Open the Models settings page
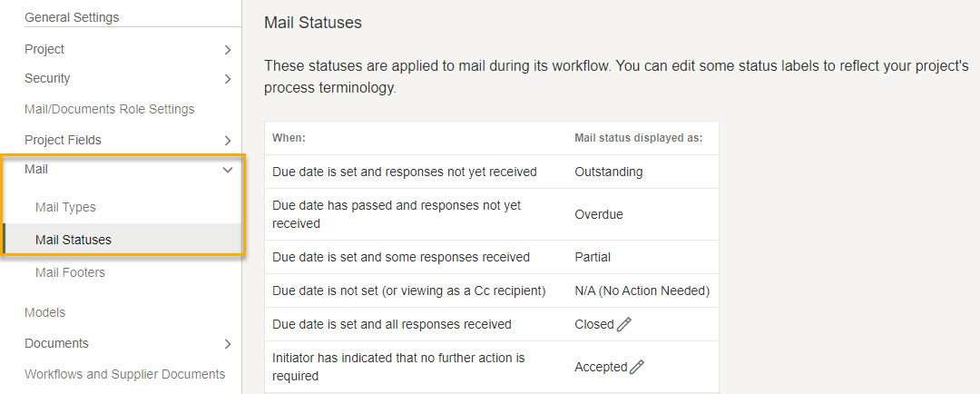The width and height of the screenshot is (980, 394). 45,312
